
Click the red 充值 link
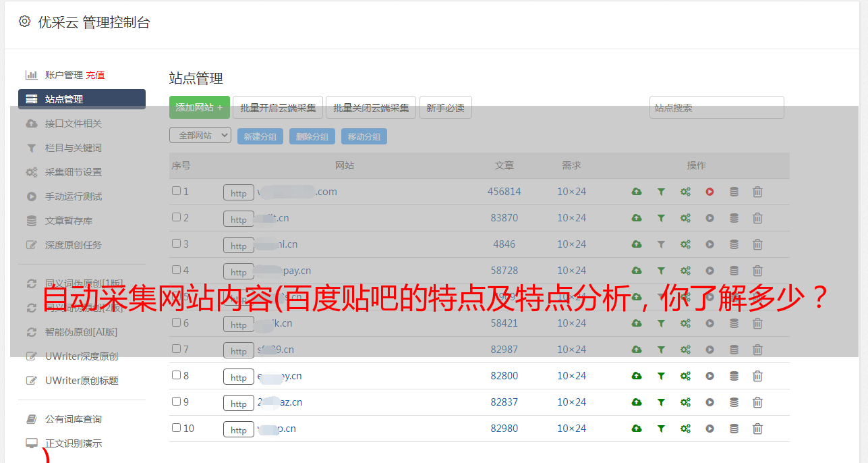click(95, 75)
